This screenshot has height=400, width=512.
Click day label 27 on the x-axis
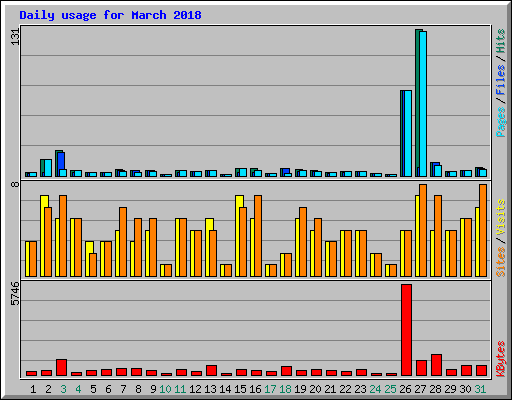420,389
